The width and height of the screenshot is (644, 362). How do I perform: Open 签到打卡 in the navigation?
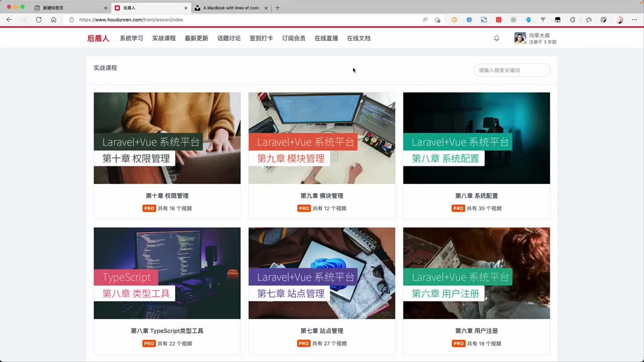tap(261, 38)
